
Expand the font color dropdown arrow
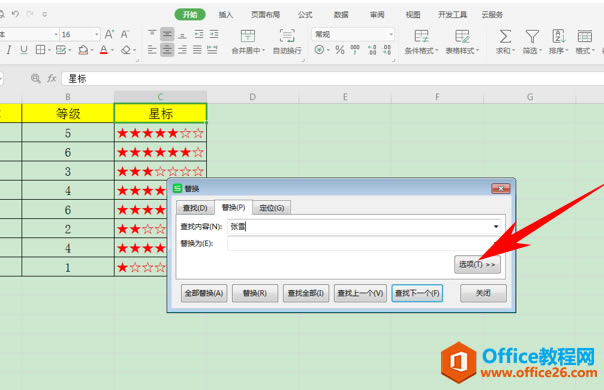[112, 50]
